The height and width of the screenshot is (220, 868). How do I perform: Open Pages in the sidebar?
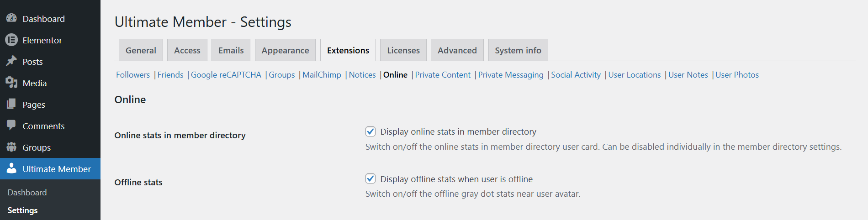50,105
